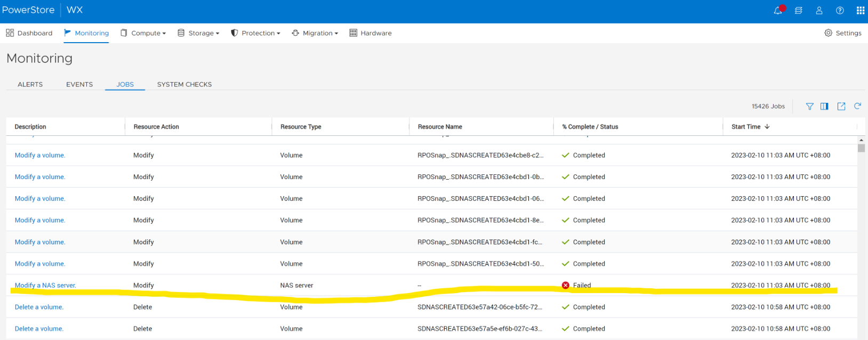Switch to the ALERTS tab

(30, 84)
